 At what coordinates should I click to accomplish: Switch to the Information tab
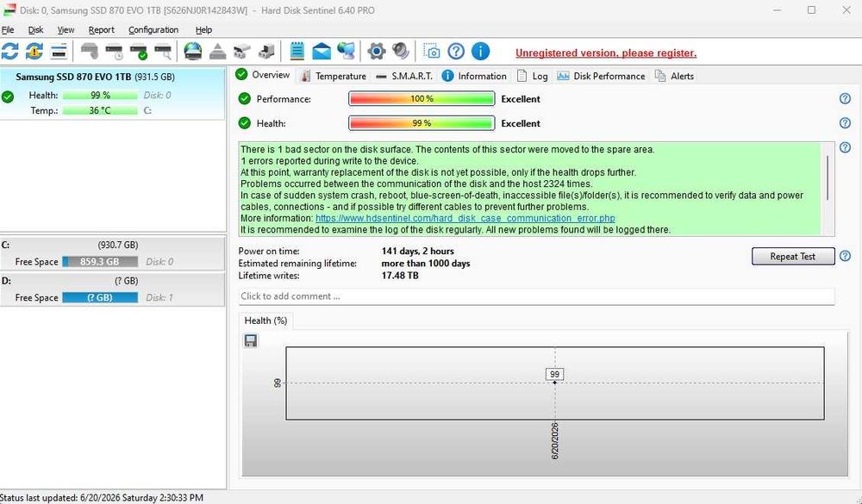[x=474, y=77]
